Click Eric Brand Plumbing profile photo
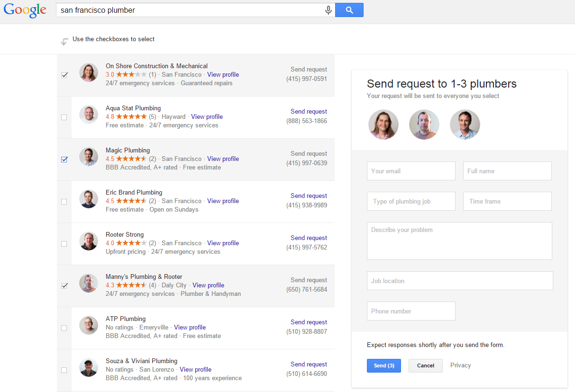The width and height of the screenshot is (575, 392). [89, 199]
